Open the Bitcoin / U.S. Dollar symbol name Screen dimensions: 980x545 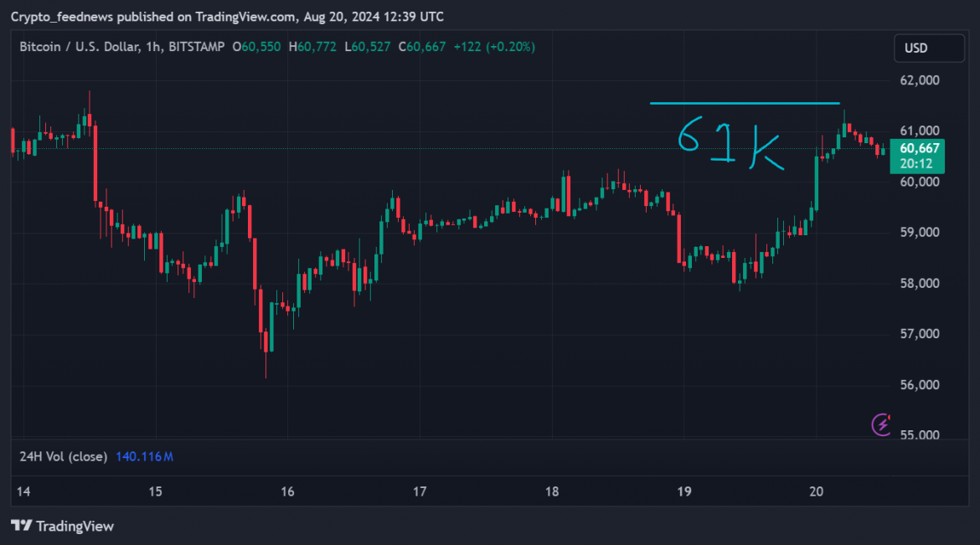80,47
